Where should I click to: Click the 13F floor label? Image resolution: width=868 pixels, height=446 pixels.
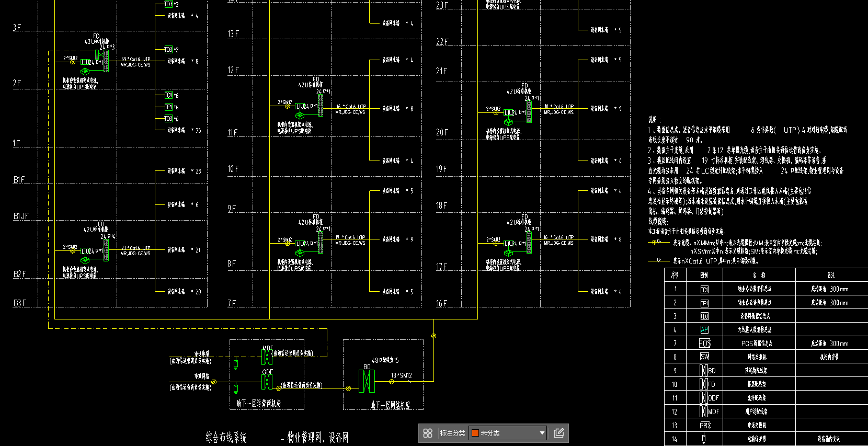click(x=233, y=34)
